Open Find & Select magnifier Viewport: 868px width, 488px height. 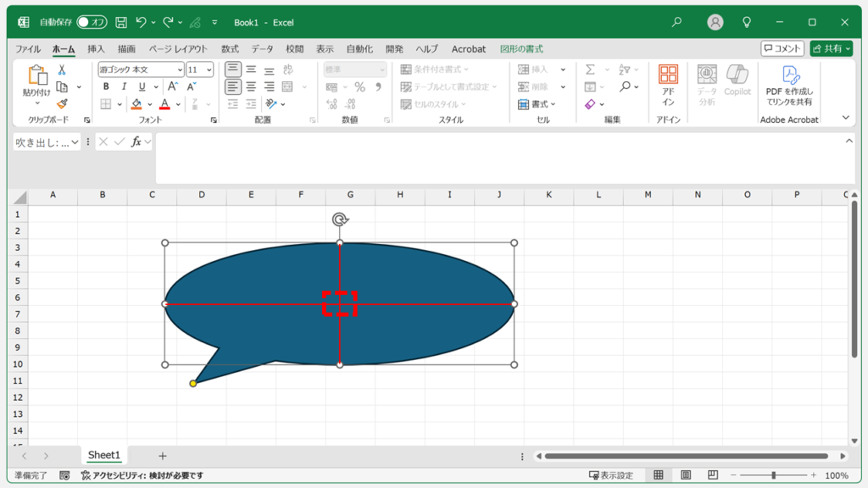626,87
